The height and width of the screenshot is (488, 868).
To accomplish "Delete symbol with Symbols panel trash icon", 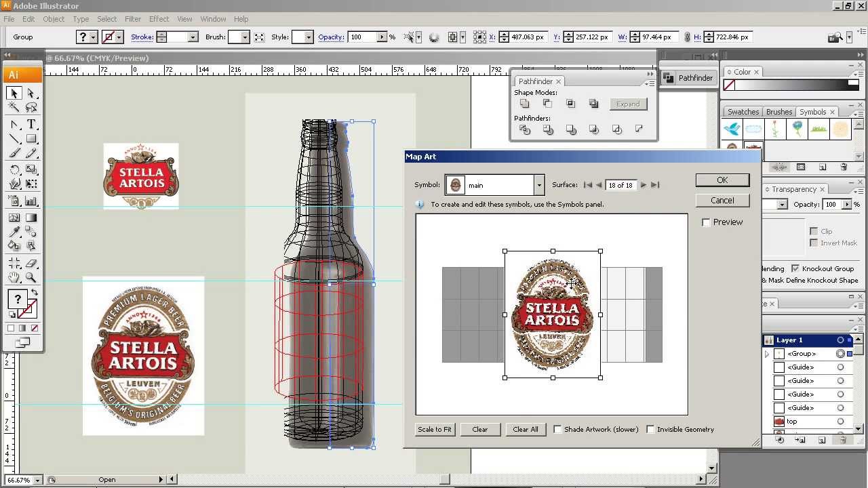I will 844,167.
